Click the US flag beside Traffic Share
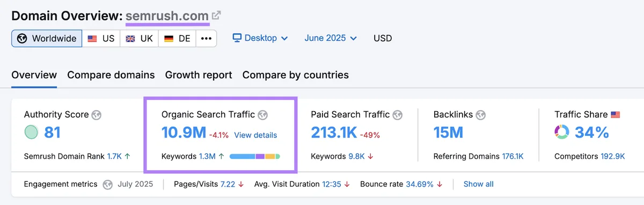644x205 pixels. [615, 114]
